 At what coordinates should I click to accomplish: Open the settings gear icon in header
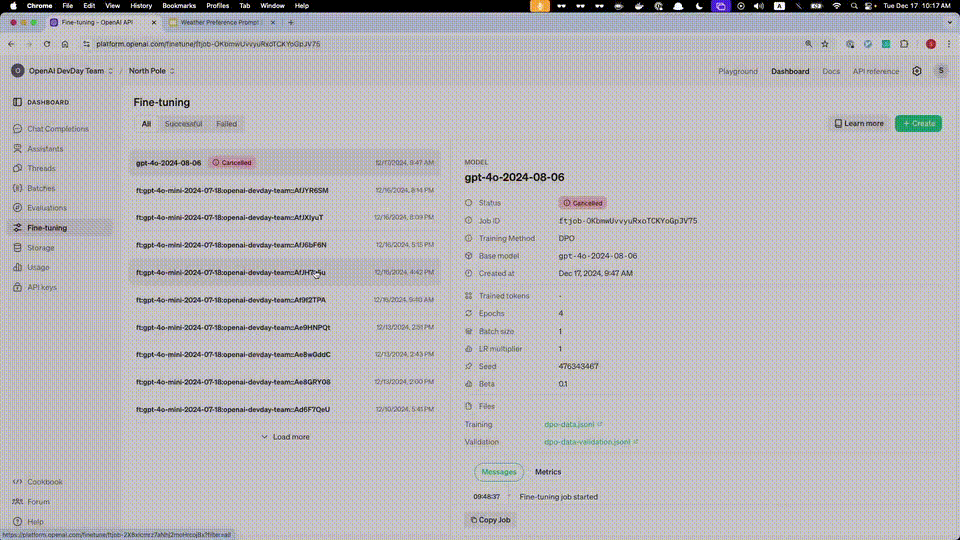(917, 71)
